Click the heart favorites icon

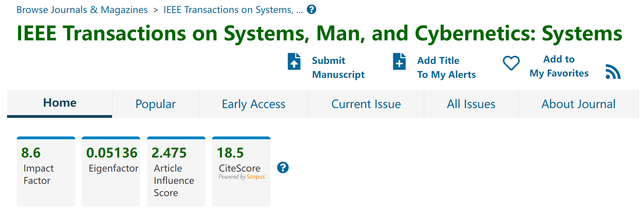[511, 63]
